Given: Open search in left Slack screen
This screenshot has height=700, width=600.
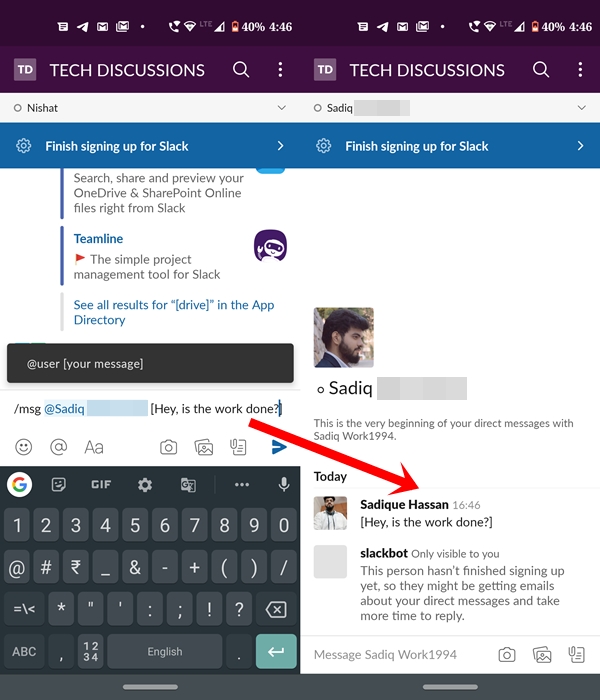Looking at the screenshot, I should [241, 70].
